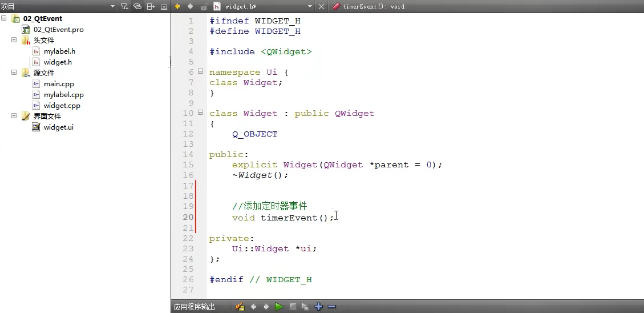The height and width of the screenshot is (313, 644).
Task: Click the 应用程序输出 pane title
Action: (x=195, y=307)
